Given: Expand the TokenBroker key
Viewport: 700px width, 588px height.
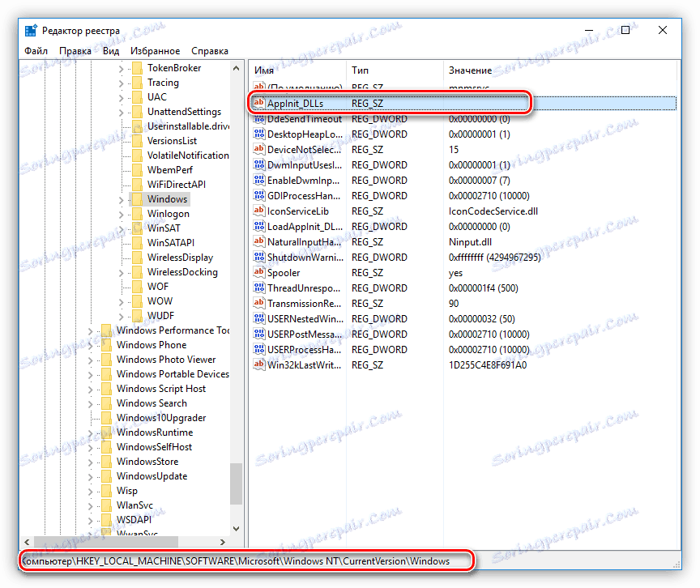Looking at the screenshot, I should (x=121, y=69).
